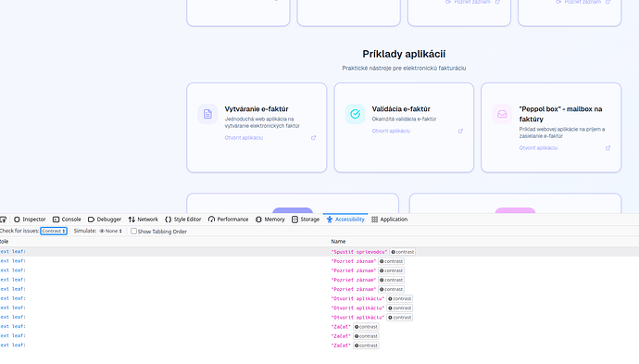The width and height of the screenshot is (639, 364).
Task: Click the Validácia e-faktúr heading
Action: (401, 109)
